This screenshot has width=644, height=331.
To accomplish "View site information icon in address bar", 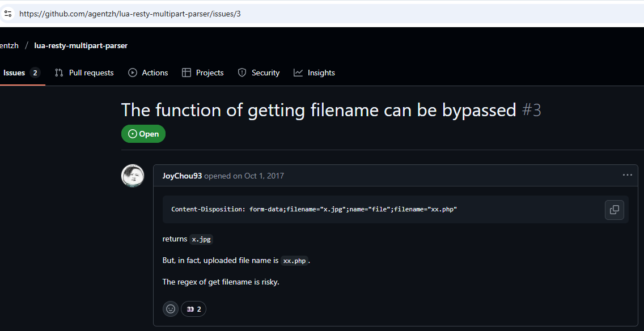I will point(8,13).
